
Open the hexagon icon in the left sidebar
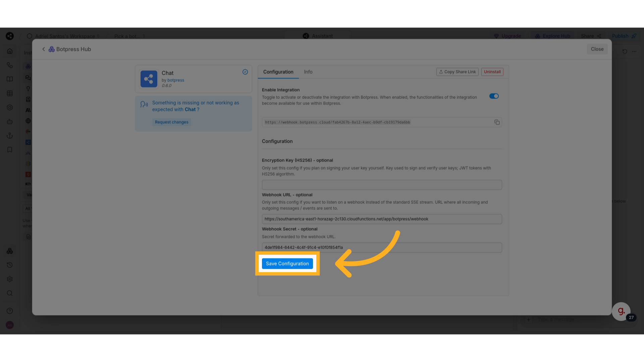click(x=10, y=107)
